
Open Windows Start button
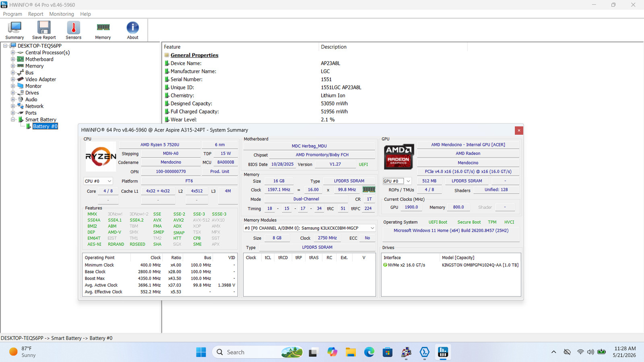point(201,352)
